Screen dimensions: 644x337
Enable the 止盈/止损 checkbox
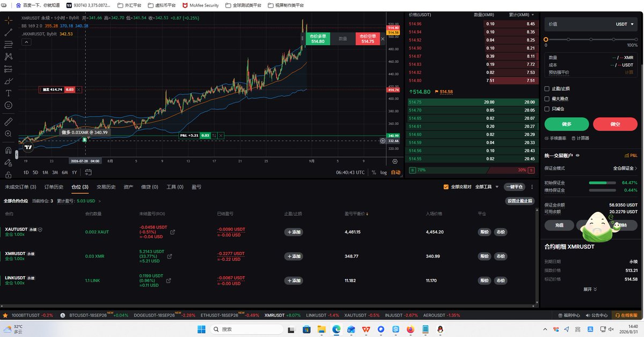[x=547, y=89]
